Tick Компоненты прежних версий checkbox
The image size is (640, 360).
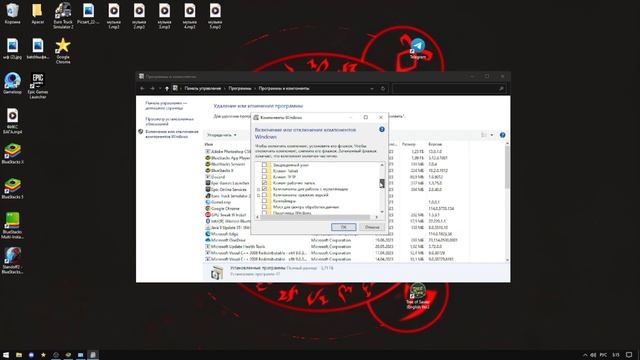point(264,195)
